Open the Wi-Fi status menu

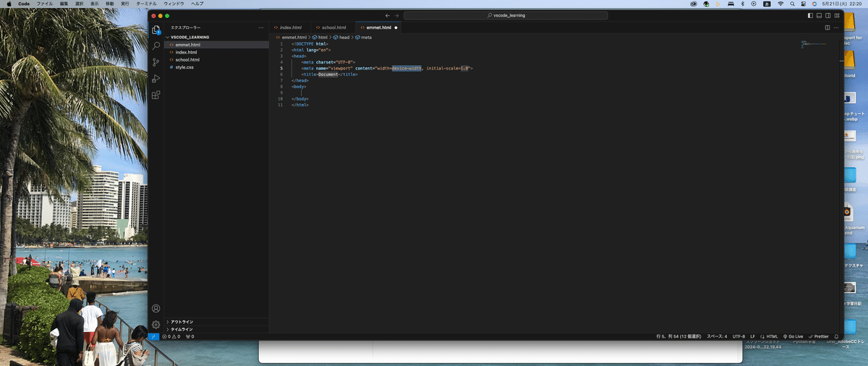pos(780,4)
